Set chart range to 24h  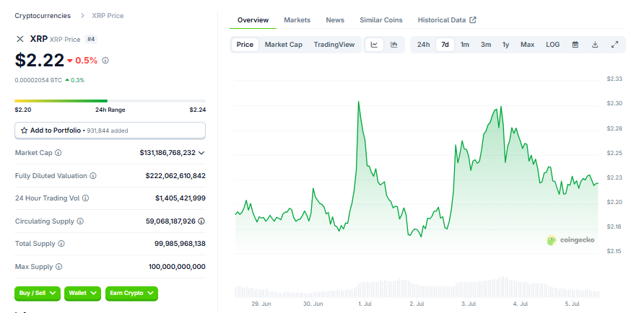(x=424, y=45)
